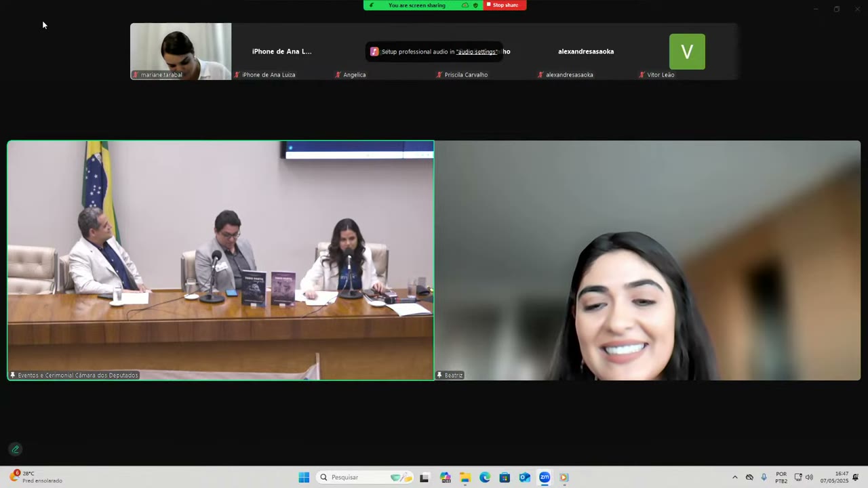Select the iPhone de Ana Luiza participant tile
The image size is (868, 488).
(282, 52)
